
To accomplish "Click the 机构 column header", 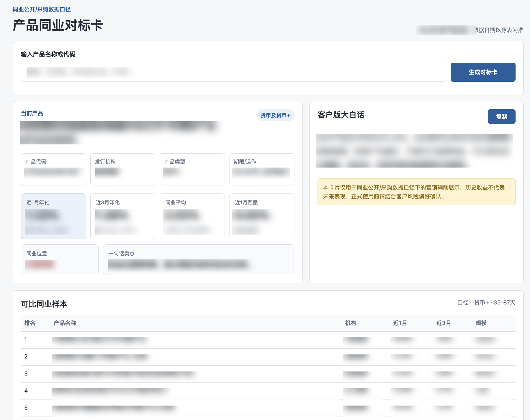I will pos(351,323).
